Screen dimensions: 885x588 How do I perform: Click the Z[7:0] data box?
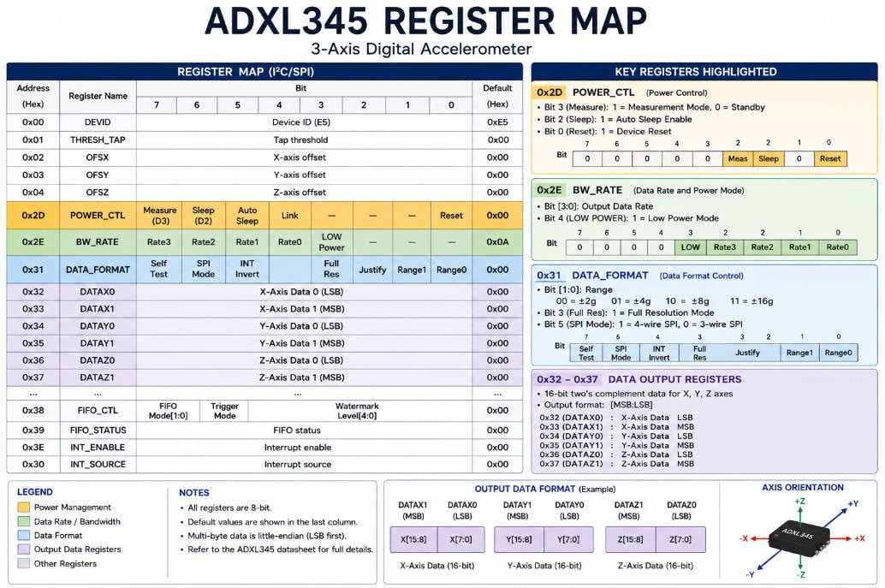(x=680, y=539)
